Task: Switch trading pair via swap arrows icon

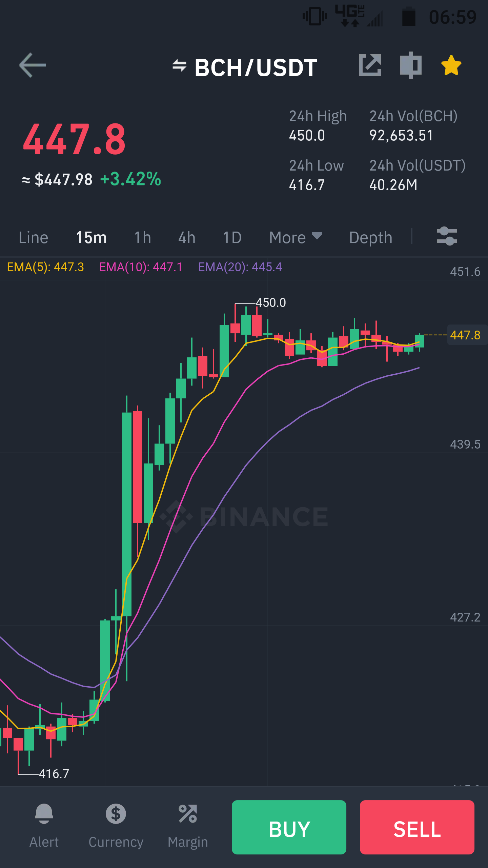Action: pyautogui.click(x=179, y=65)
